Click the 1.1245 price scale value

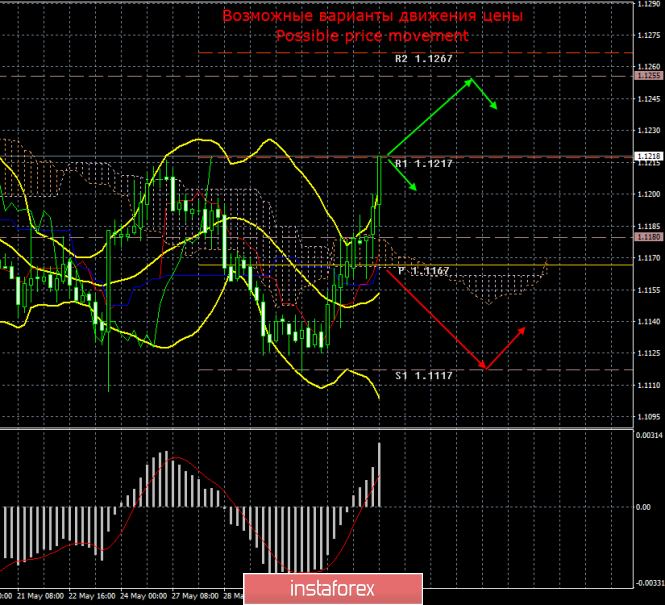[x=649, y=99]
